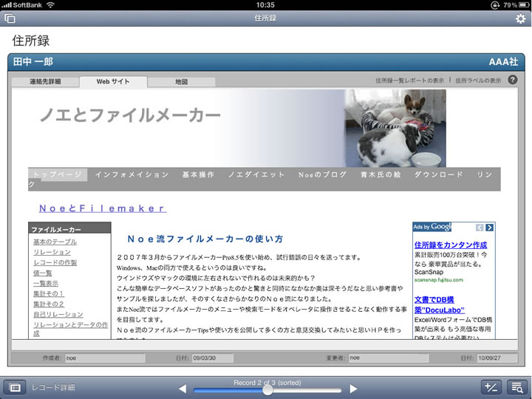Click the record navigation slider
The image size is (532, 399).
[x=267, y=389]
